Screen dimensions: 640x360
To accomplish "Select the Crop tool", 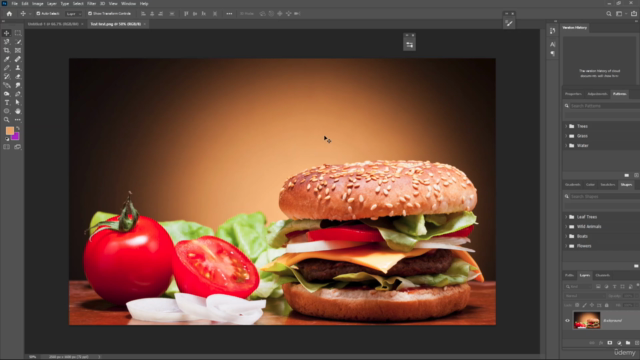I will pyautogui.click(x=7, y=50).
